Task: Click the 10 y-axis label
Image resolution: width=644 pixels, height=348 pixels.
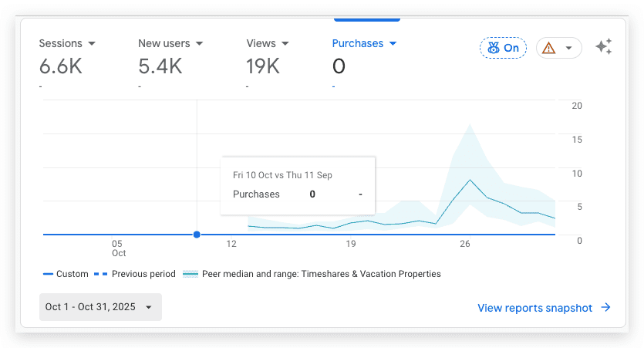Action: click(x=577, y=174)
